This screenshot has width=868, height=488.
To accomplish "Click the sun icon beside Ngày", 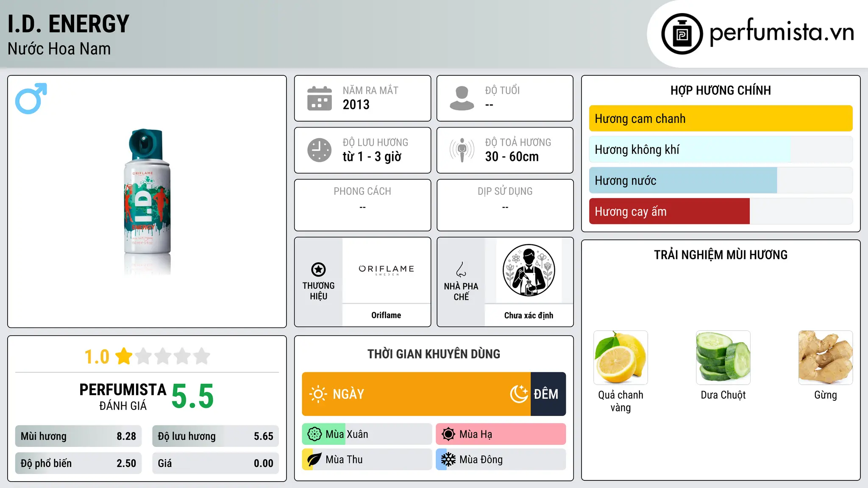I will pyautogui.click(x=318, y=394).
